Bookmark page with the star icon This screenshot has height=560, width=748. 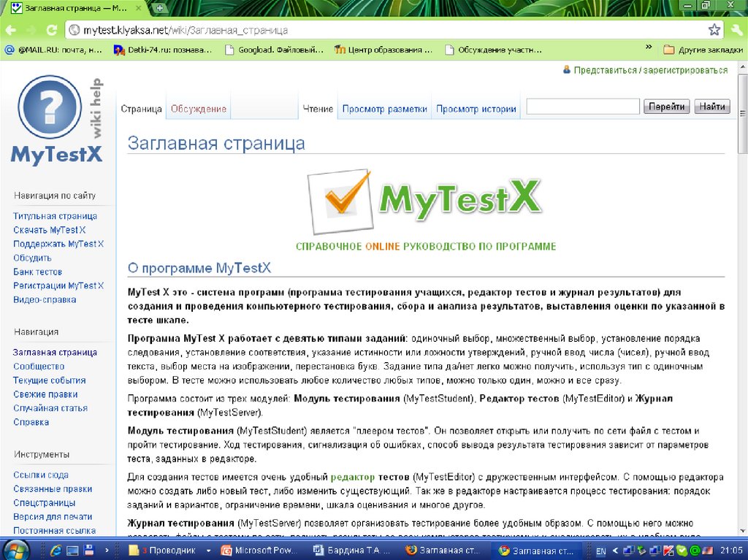[714, 30]
